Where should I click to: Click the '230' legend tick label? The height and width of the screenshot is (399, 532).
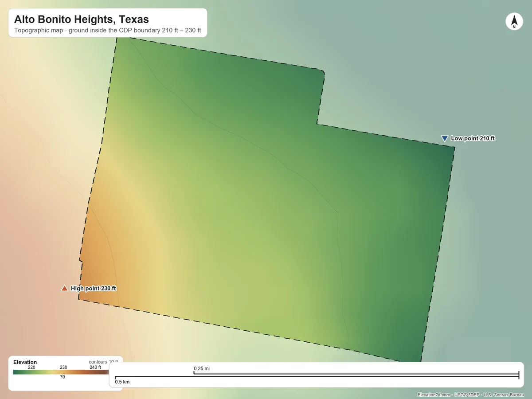tap(63, 367)
